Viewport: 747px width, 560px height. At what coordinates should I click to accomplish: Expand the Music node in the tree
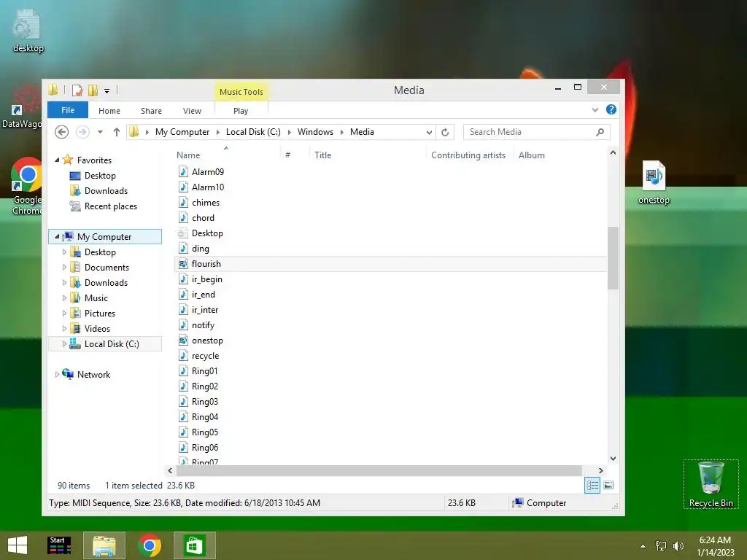point(64,297)
